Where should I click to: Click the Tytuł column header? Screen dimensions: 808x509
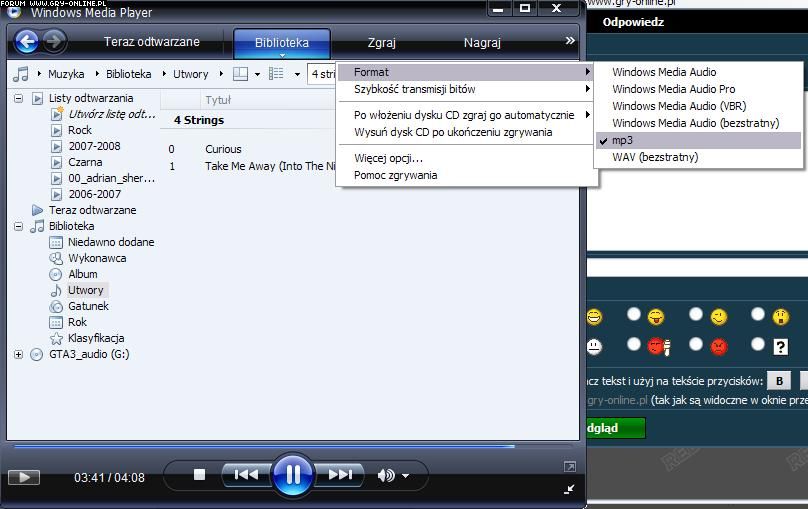[218, 100]
